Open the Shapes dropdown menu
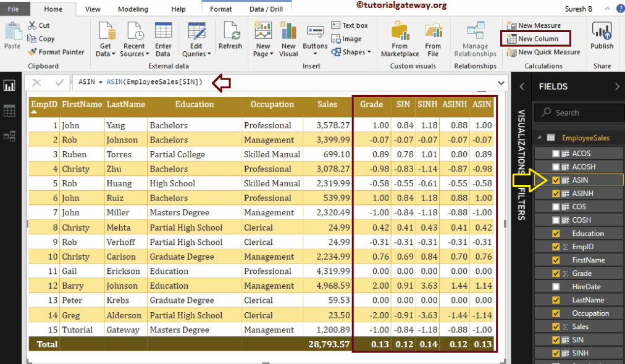This screenshot has width=625, height=364. [x=351, y=52]
